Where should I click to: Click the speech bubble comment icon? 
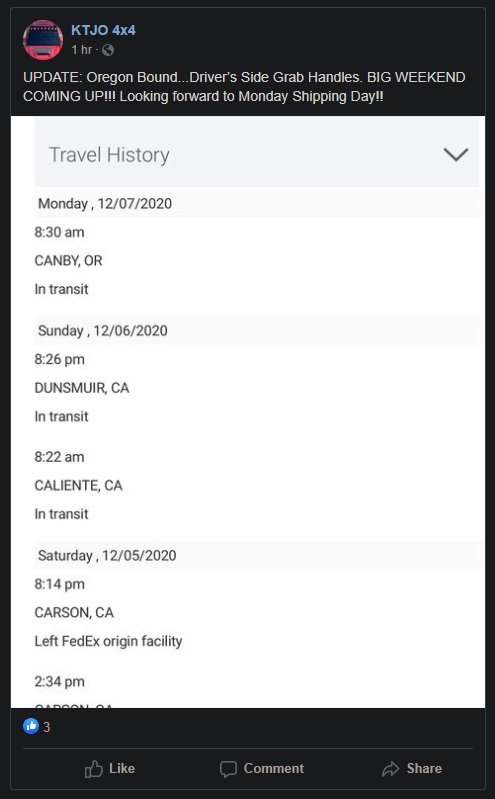[x=228, y=769]
